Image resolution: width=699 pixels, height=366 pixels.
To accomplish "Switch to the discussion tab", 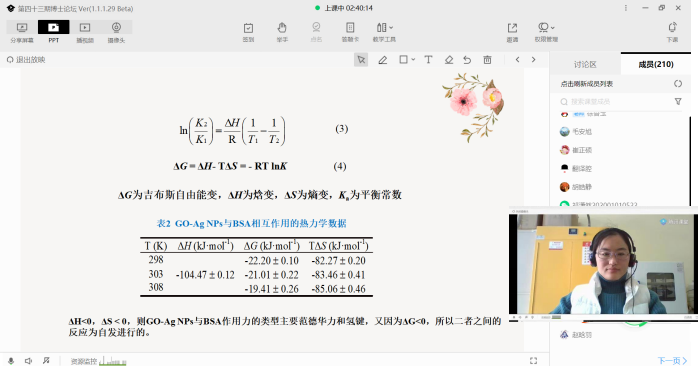I will click(585, 65).
